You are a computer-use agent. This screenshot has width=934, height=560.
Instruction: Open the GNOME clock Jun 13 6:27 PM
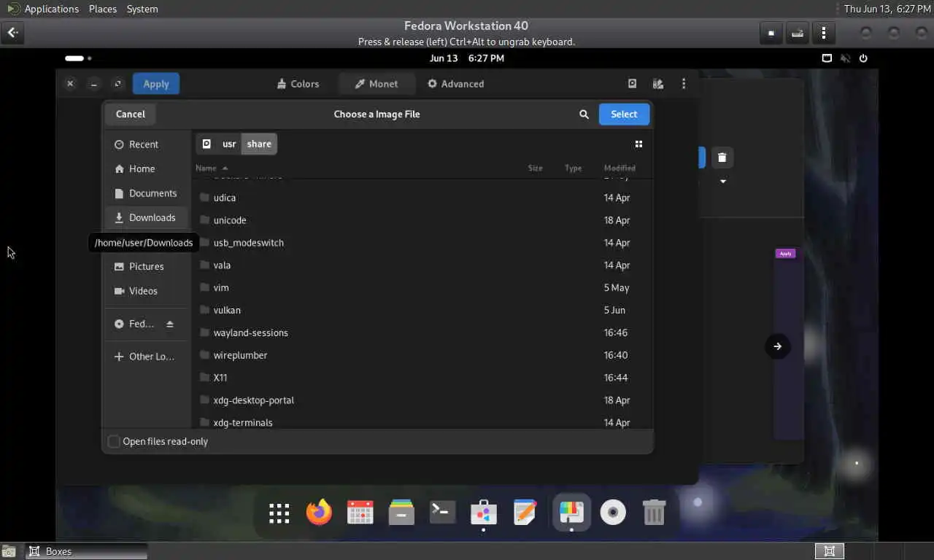tap(467, 58)
